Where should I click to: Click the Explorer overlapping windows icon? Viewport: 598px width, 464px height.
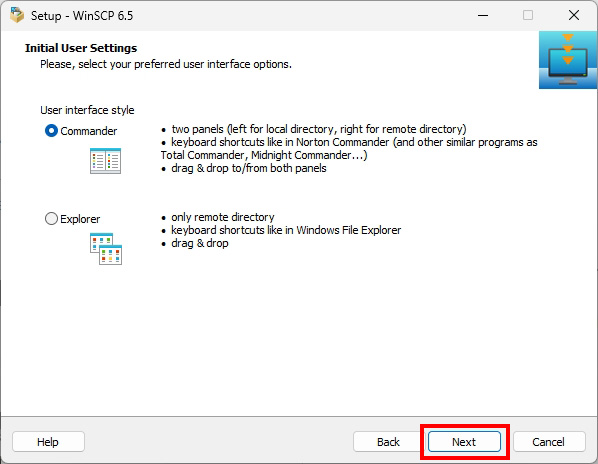(x=106, y=249)
